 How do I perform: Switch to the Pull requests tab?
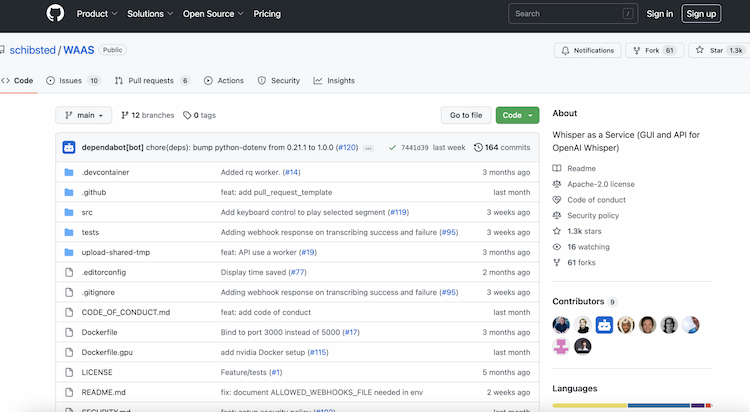pyautogui.click(x=152, y=81)
